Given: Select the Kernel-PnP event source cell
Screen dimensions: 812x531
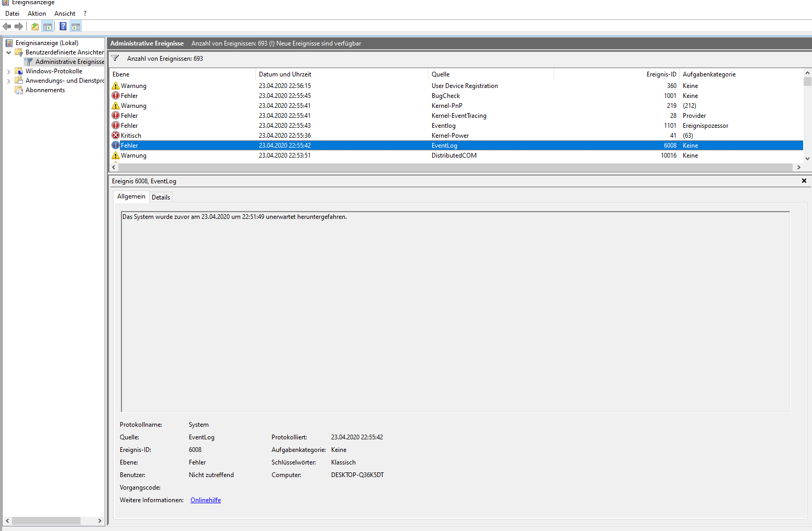Looking at the screenshot, I should coord(447,106).
